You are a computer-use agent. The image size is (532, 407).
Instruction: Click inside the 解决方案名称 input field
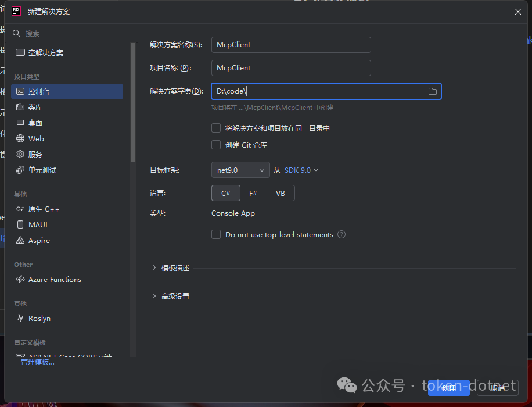tap(290, 45)
